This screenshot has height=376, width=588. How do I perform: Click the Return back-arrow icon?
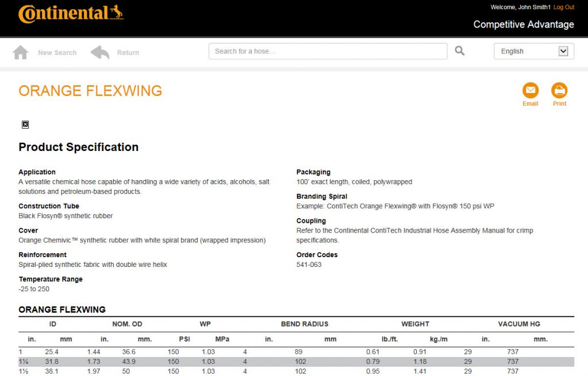click(x=100, y=52)
